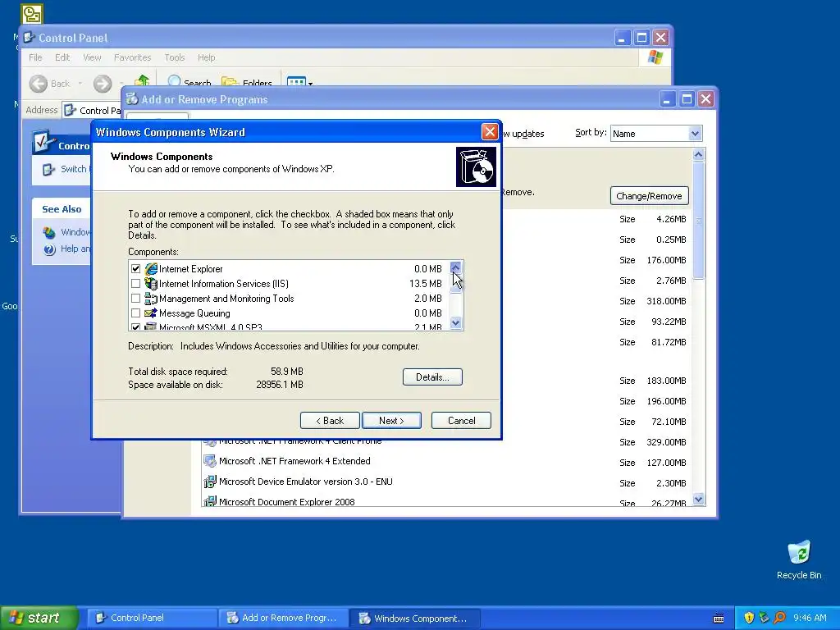Click the IIS component icon
Screen dimensions: 840x630
(x=151, y=284)
